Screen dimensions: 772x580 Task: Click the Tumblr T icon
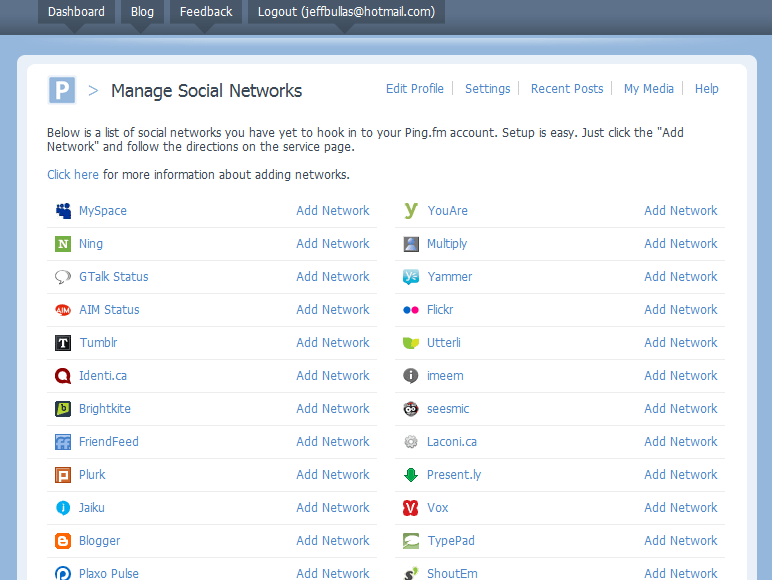point(63,343)
